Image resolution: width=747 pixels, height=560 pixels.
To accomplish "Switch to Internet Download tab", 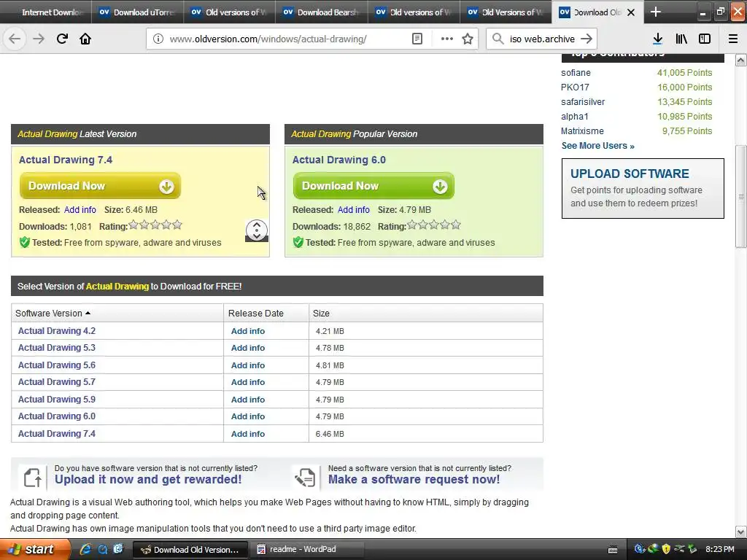I will click(x=46, y=12).
